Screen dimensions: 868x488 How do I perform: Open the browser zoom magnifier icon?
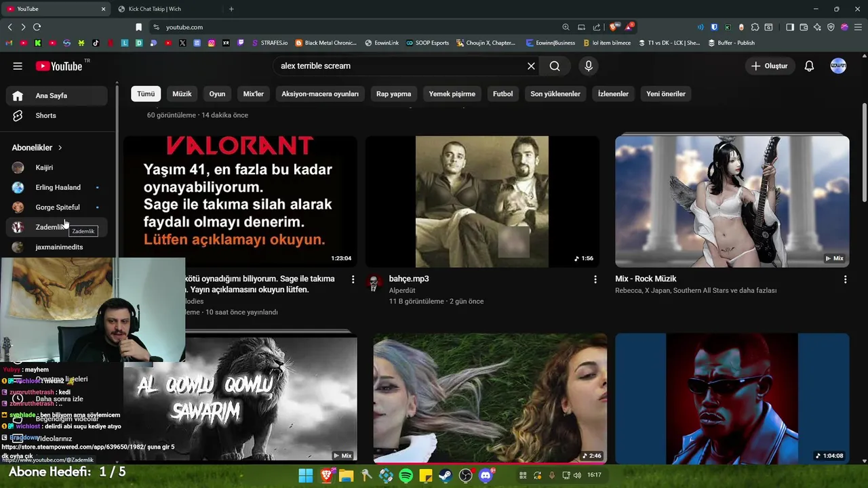(566, 27)
